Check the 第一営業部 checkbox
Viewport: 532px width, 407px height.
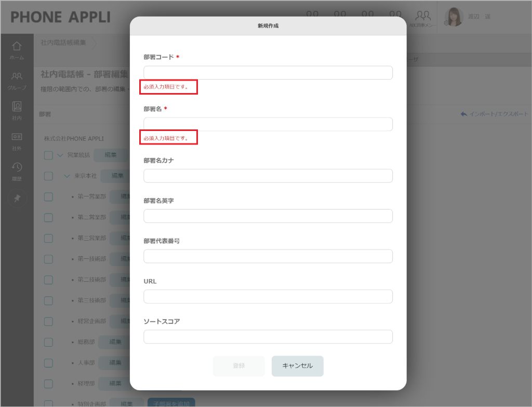pyautogui.click(x=48, y=197)
